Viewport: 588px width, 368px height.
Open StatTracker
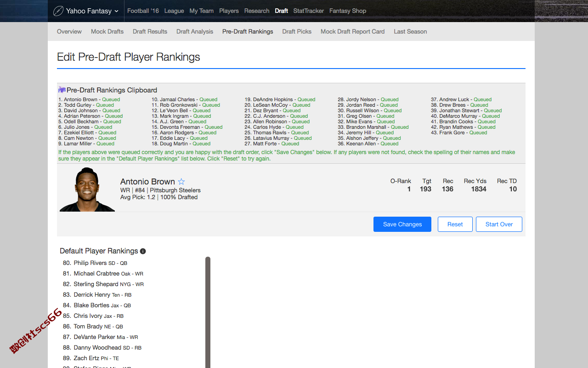click(x=309, y=11)
